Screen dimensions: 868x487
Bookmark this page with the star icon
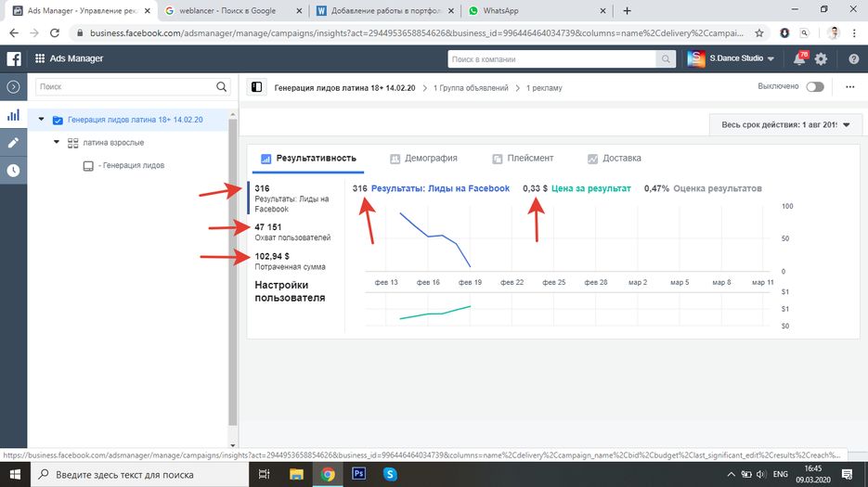click(759, 33)
